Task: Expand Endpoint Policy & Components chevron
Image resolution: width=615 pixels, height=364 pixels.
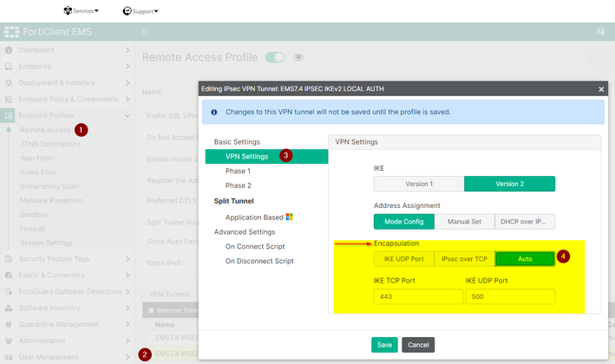Action: pos(128,99)
